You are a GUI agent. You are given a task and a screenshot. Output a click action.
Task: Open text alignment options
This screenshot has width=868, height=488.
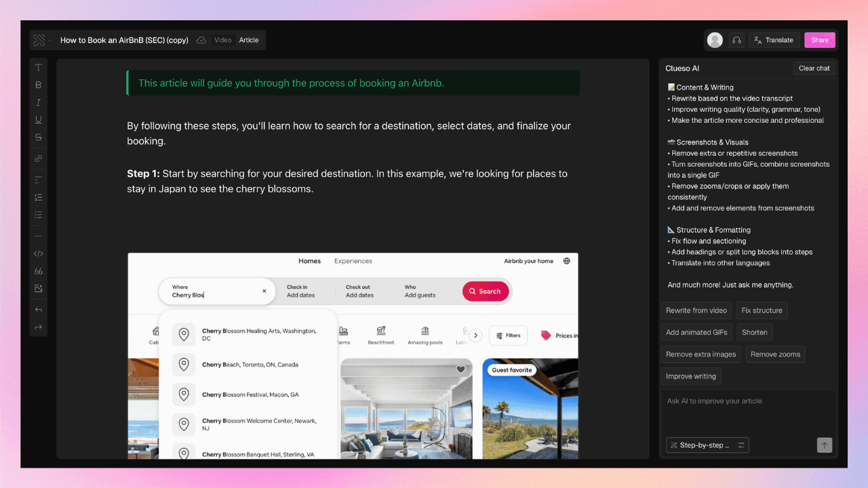[39, 180]
